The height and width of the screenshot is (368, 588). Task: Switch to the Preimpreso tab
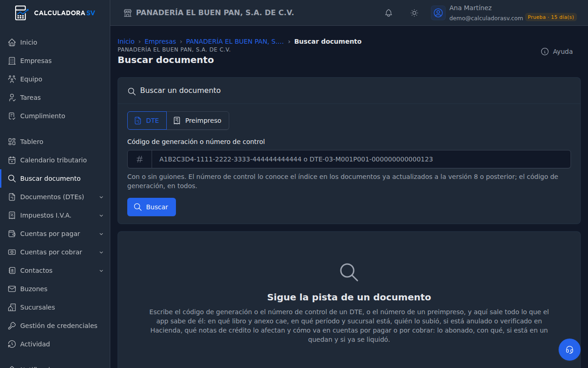[198, 121]
